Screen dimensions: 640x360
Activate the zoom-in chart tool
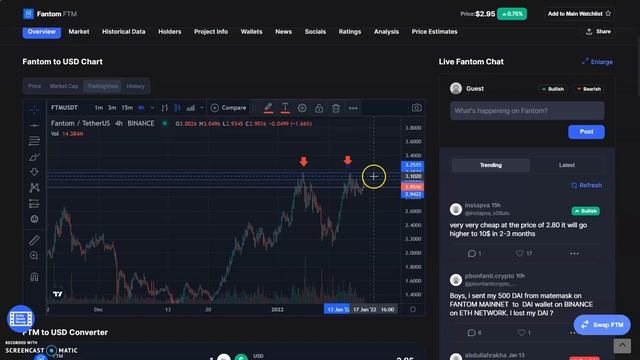pyautogui.click(x=34, y=256)
